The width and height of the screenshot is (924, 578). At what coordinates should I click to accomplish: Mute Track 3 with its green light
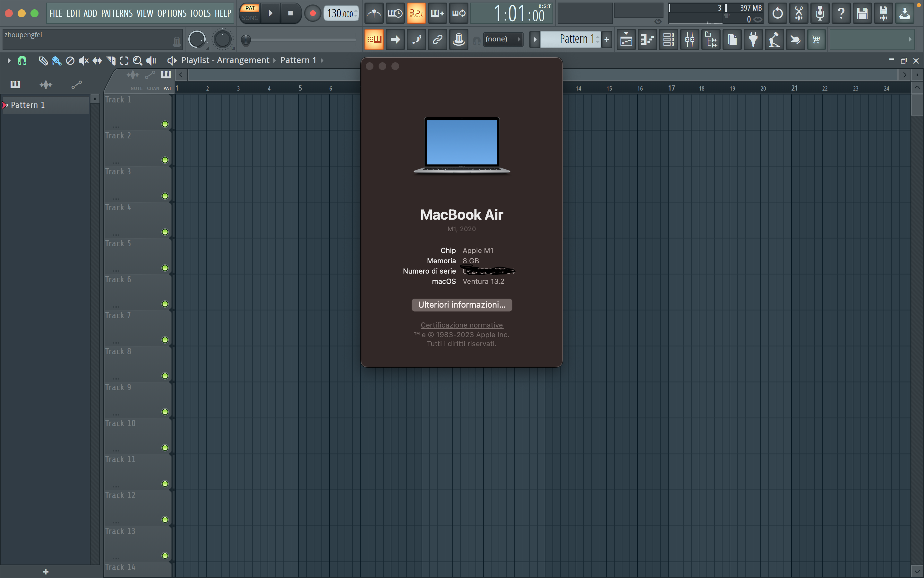click(165, 196)
